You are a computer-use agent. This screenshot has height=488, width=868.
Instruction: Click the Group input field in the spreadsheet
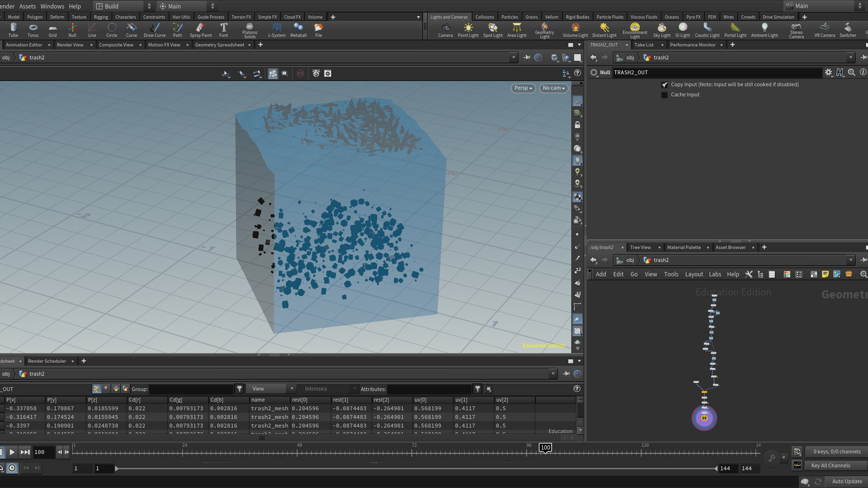[x=191, y=389]
